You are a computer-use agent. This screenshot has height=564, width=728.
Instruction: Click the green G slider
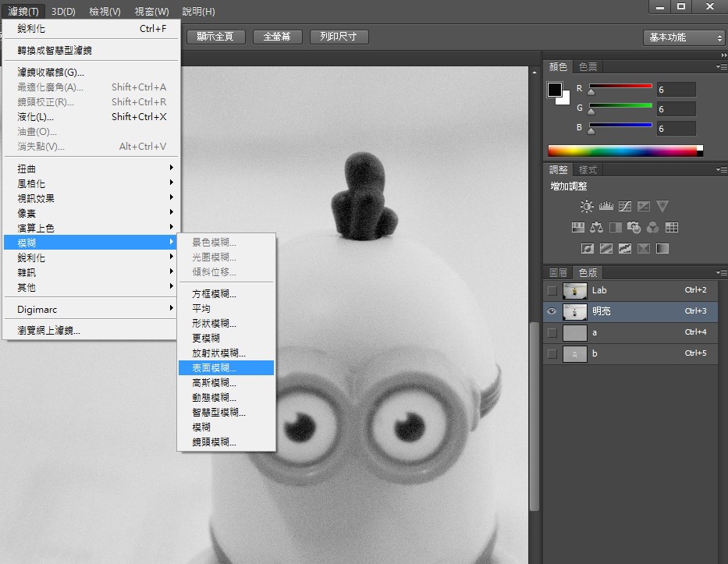click(620, 106)
